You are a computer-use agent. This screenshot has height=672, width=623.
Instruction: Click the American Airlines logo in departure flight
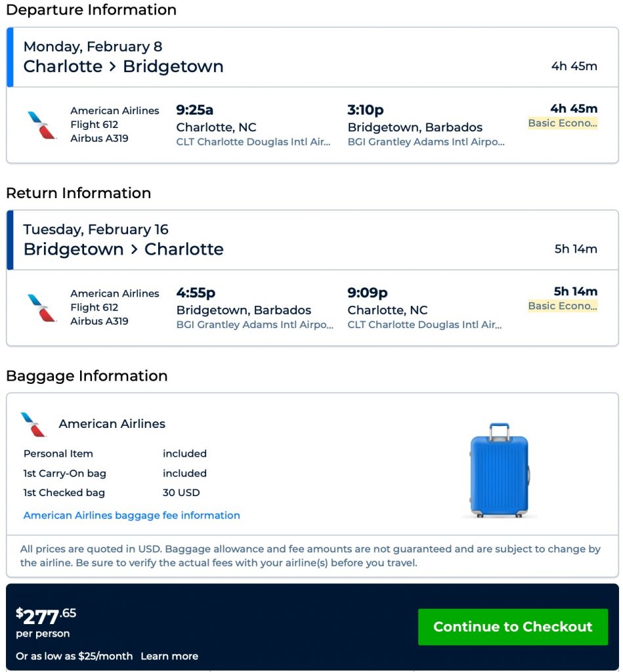(42, 125)
